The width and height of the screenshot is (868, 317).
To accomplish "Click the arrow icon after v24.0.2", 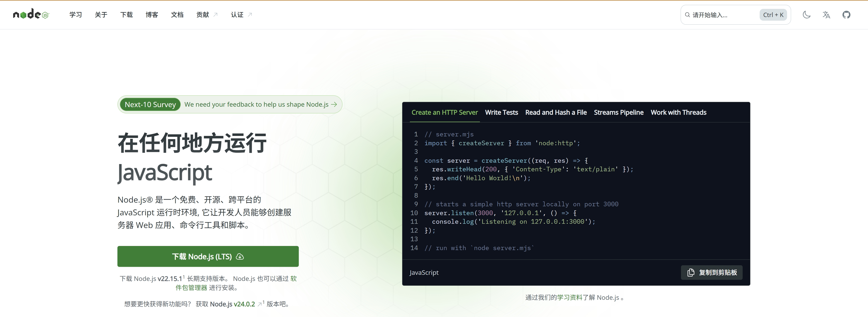I will pos(260,304).
